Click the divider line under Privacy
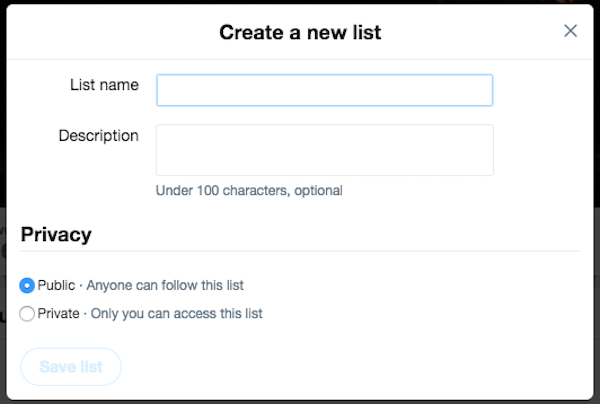The height and width of the screenshot is (404, 600). click(x=300, y=251)
